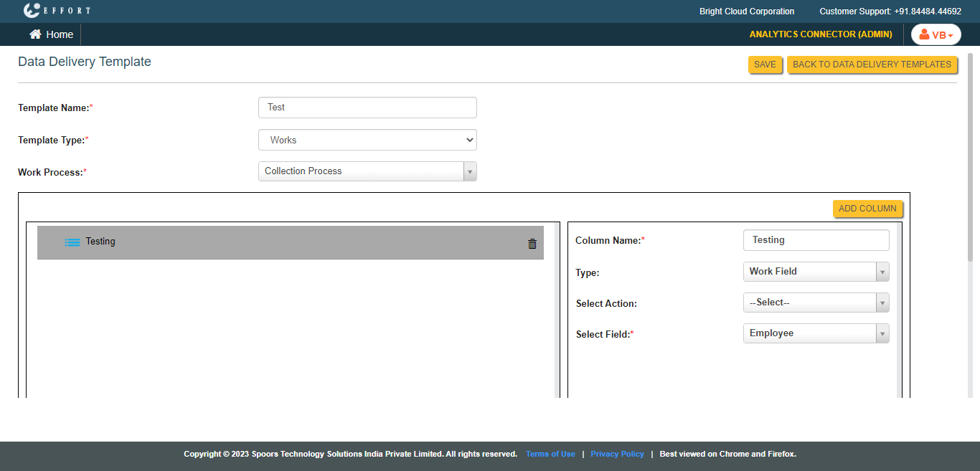The image size is (980, 471).
Task: Click Back to Data Delivery Templates
Action: [x=872, y=65]
